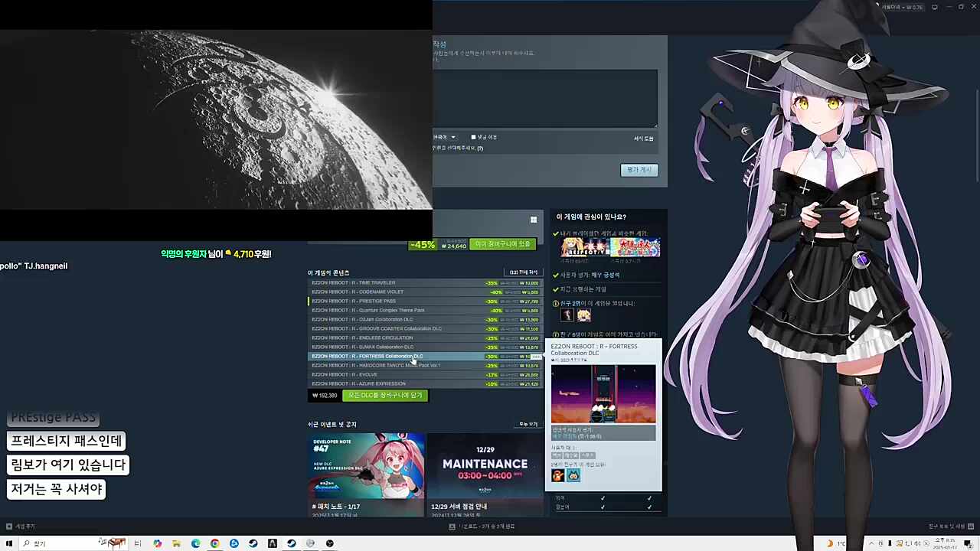Click the view all events button
Image resolution: width=980 pixels, height=551 pixels.
(x=528, y=424)
